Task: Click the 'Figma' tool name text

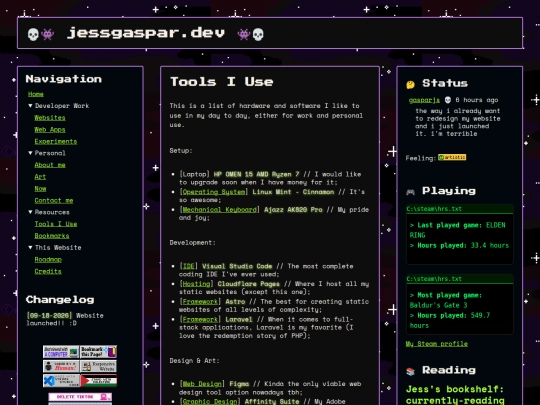Action: point(239,384)
